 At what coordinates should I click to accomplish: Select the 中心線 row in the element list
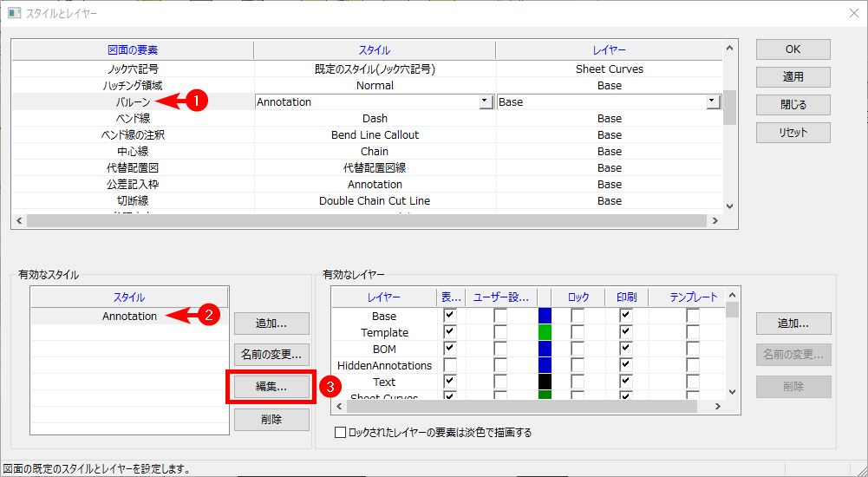[x=132, y=152]
